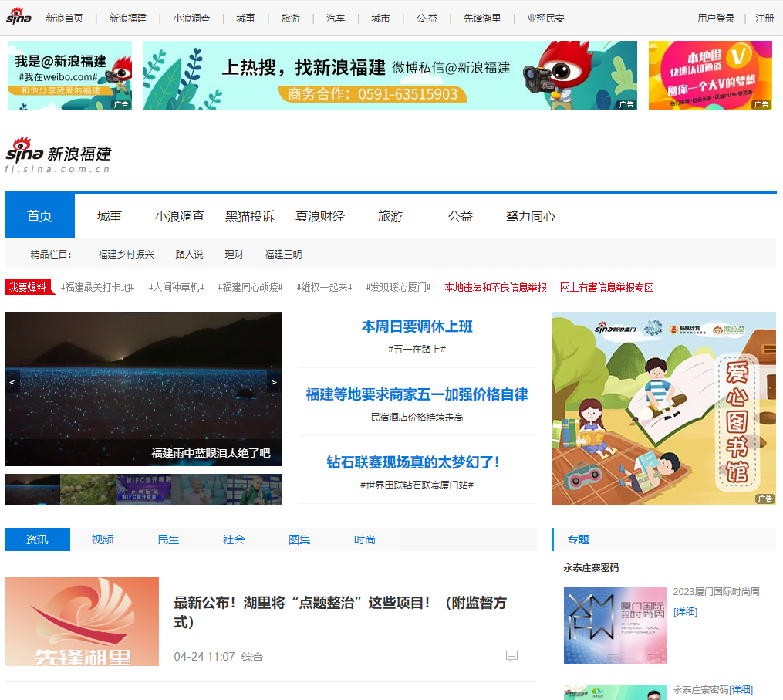Select the IFC carousel thumbnail

(143, 489)
